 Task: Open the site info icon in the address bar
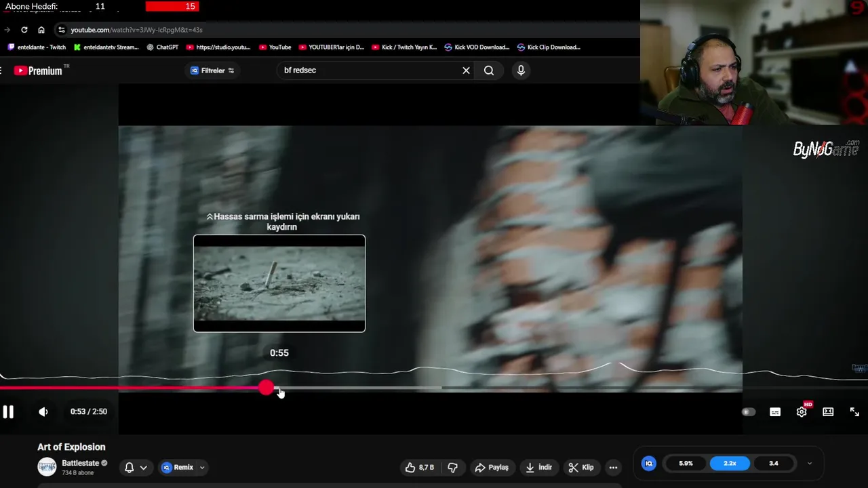click(62, 30)
